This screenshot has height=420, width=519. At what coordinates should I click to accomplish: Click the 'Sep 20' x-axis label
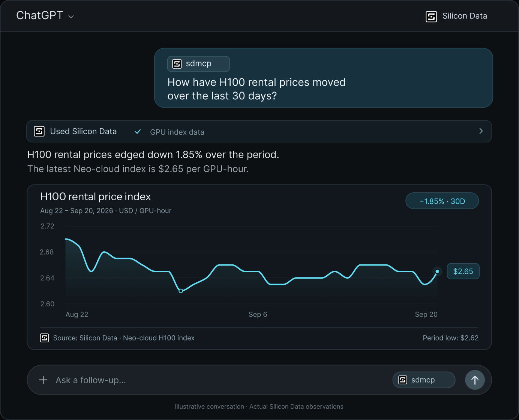[x=426, y=315]
